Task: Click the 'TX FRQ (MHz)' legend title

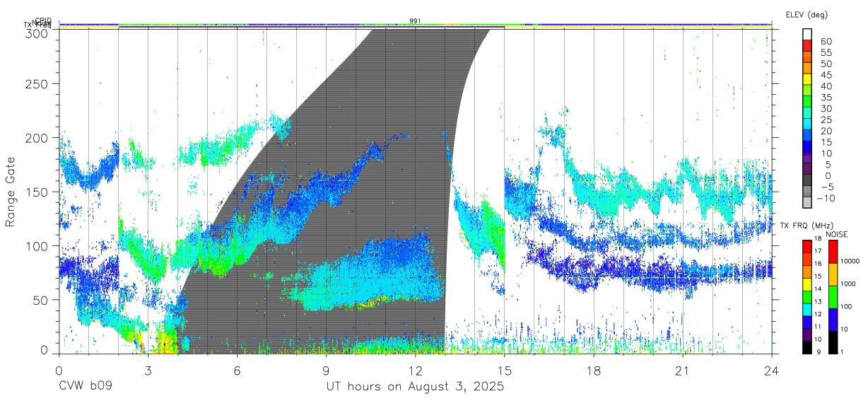Action: coord(807,226)
